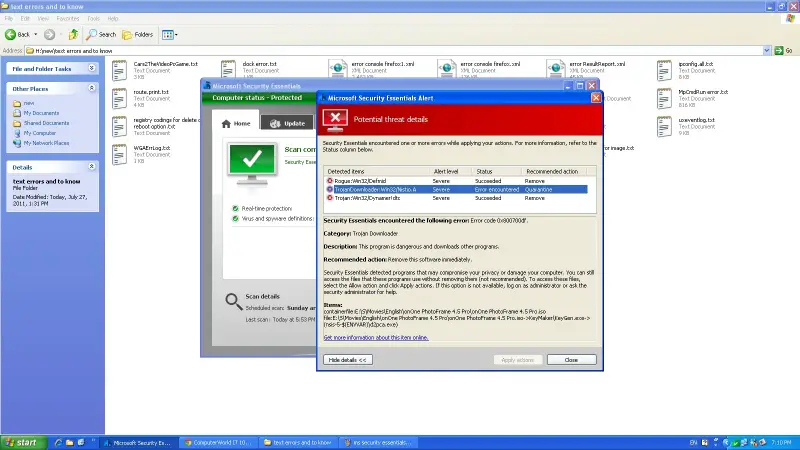Screen dimensions: 800x450
Task: Select wuaeventlog.txt file icon
Action: pyautogui.click(x=664, y=127)
